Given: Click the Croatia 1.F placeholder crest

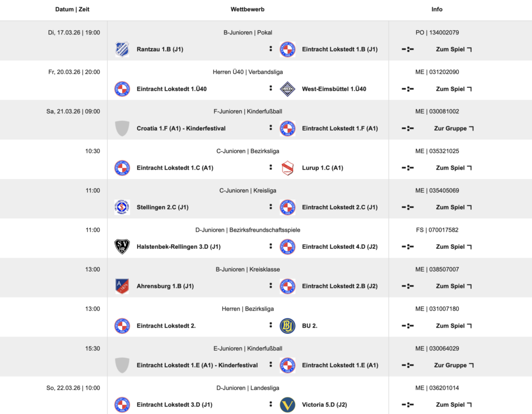Looking at the screenshot, I should (x=122, y=128).
